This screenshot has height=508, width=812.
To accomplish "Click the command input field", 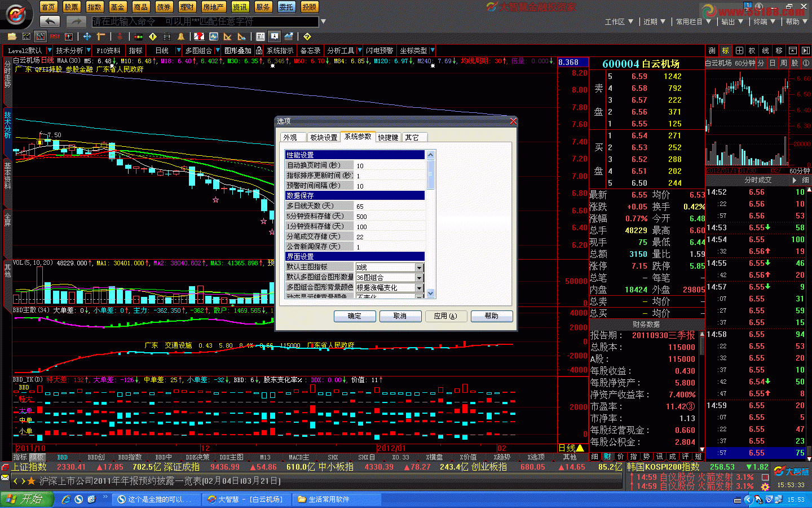I will [x=205, y=21].
